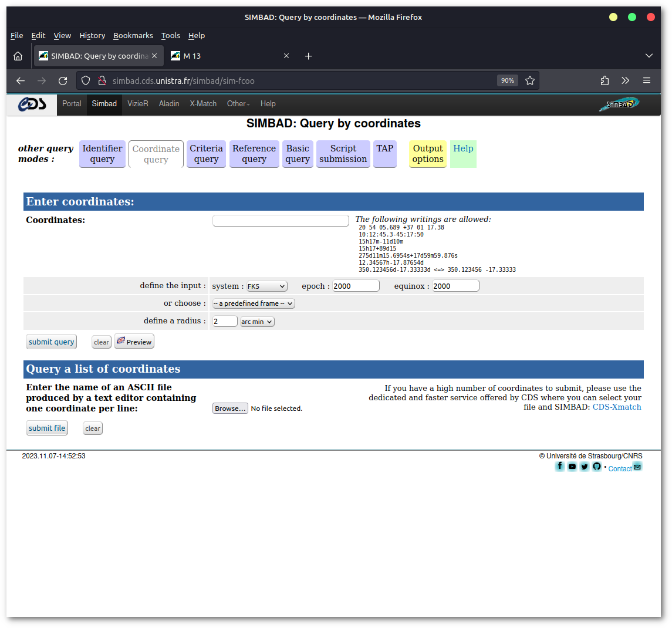672x628 pixels.
Task: Show more tools overflow chevron
Action: (x=625, y=80)
